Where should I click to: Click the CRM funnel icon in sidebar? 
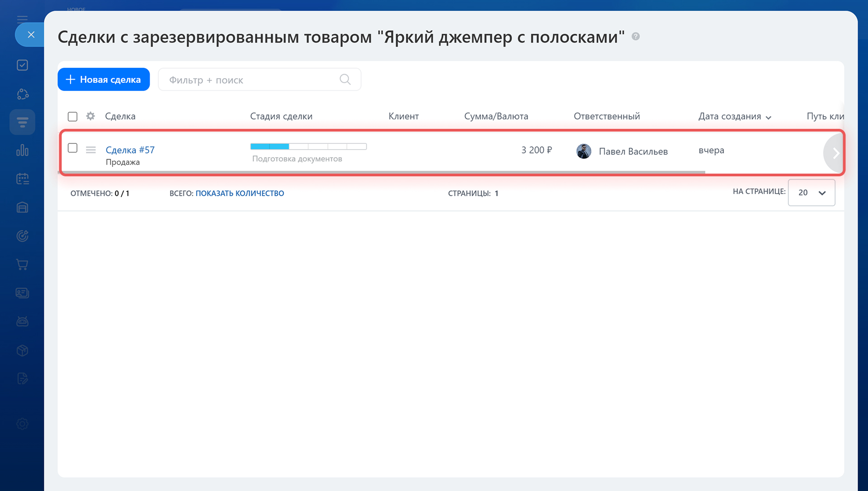click(x=22, y=122)
